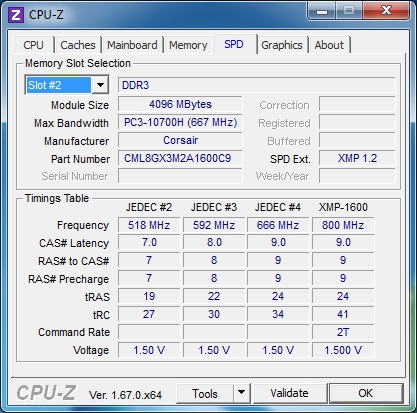Click the Part Number label
This screenshot has width=417, height=413.
pos(80,159)
